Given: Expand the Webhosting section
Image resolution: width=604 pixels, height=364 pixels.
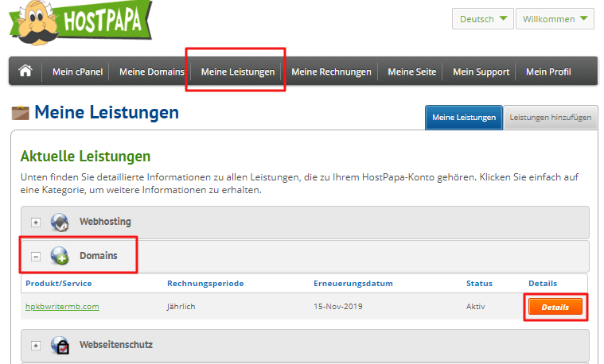Looking at the screenshot, I should click(36, 223).
